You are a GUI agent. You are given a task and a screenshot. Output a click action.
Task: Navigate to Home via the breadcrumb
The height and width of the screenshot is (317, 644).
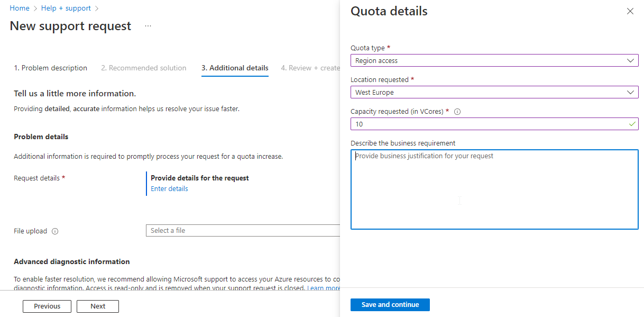click(x=20, y=8)
